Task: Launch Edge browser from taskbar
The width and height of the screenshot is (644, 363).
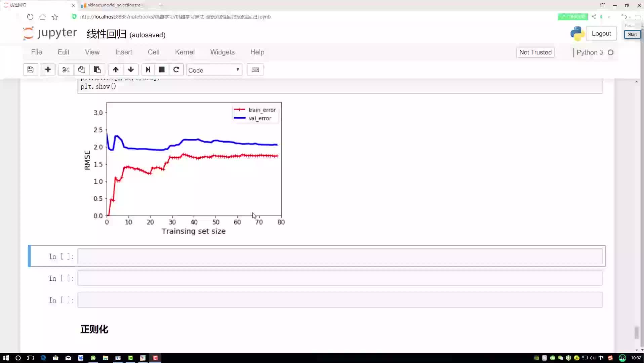Action: tap(43, 358)
